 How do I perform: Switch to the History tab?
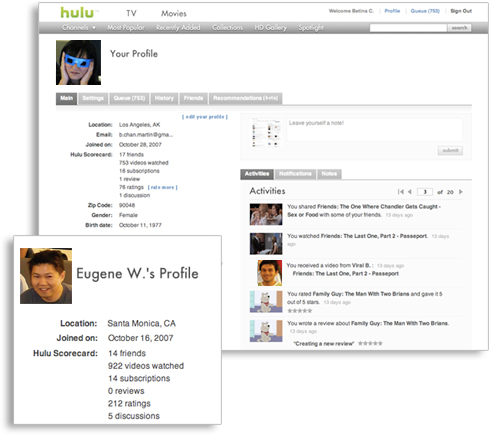click(164, 98)
